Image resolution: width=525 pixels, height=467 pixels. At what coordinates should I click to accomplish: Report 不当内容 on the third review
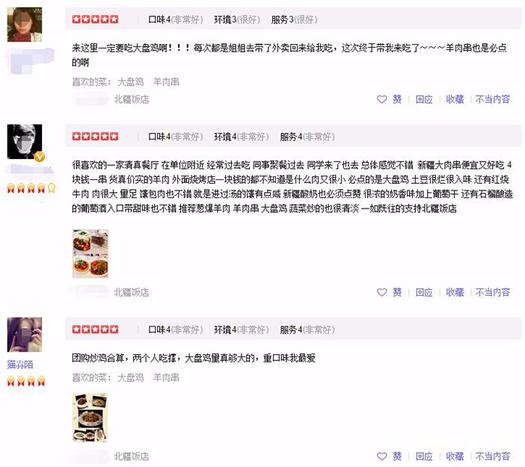pyautogui.click(x=493, y=456)
